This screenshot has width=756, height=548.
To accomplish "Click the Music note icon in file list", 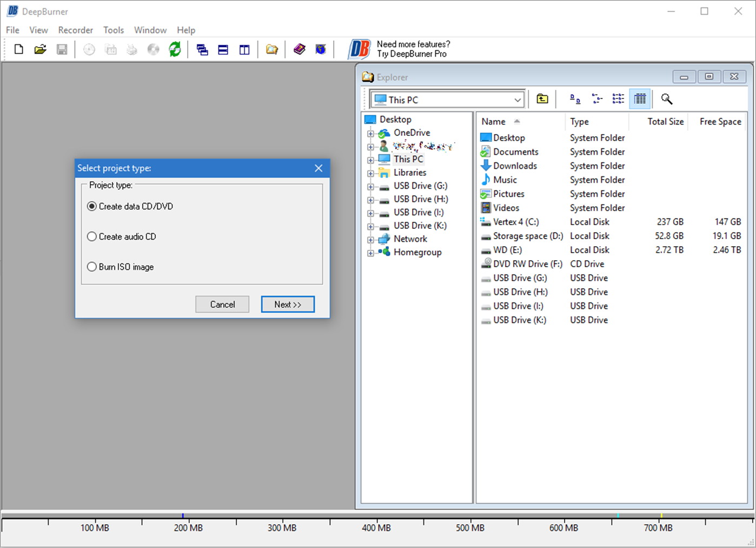I will tap(486, 180).
